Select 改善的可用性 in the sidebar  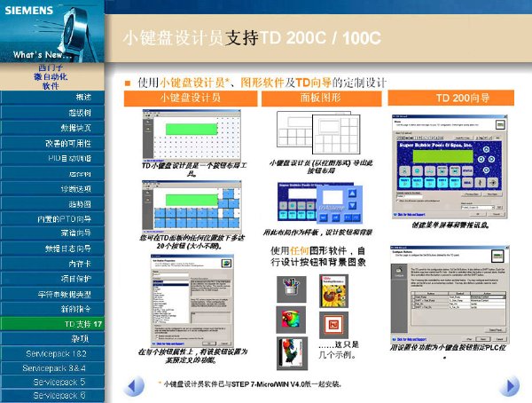coord(52,143)
